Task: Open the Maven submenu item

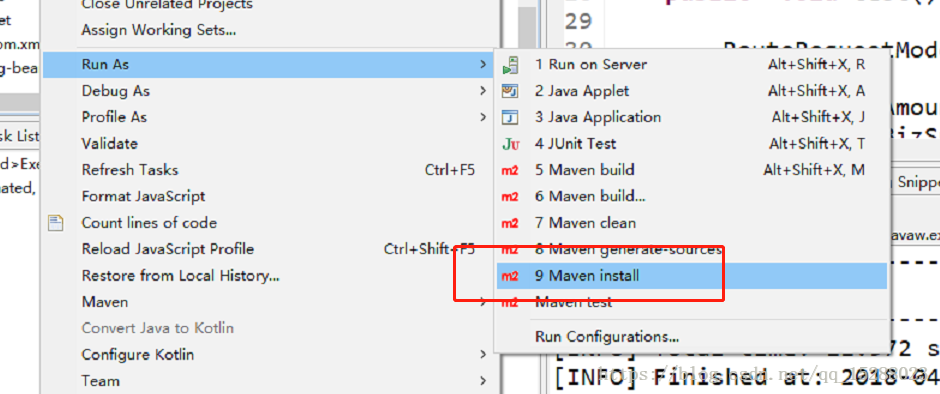Action: (268, 302)
